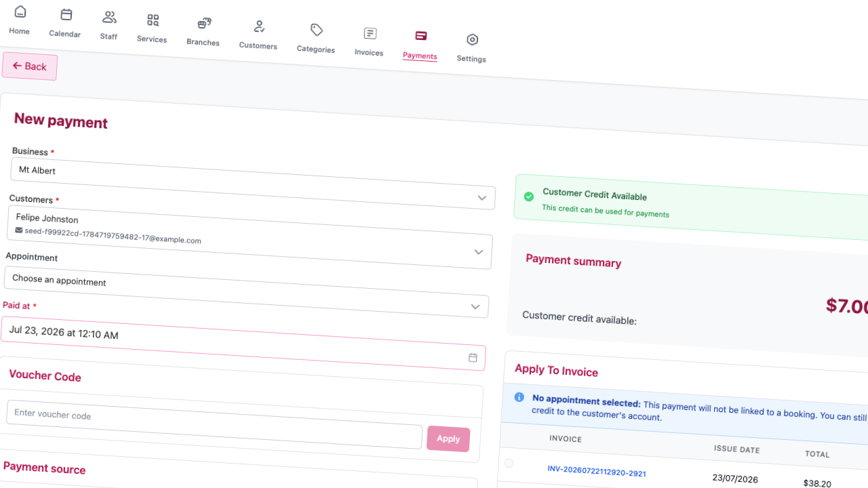
Task: Click the blue info icon by No appointment selected
Action: click(x=519, y=397)
